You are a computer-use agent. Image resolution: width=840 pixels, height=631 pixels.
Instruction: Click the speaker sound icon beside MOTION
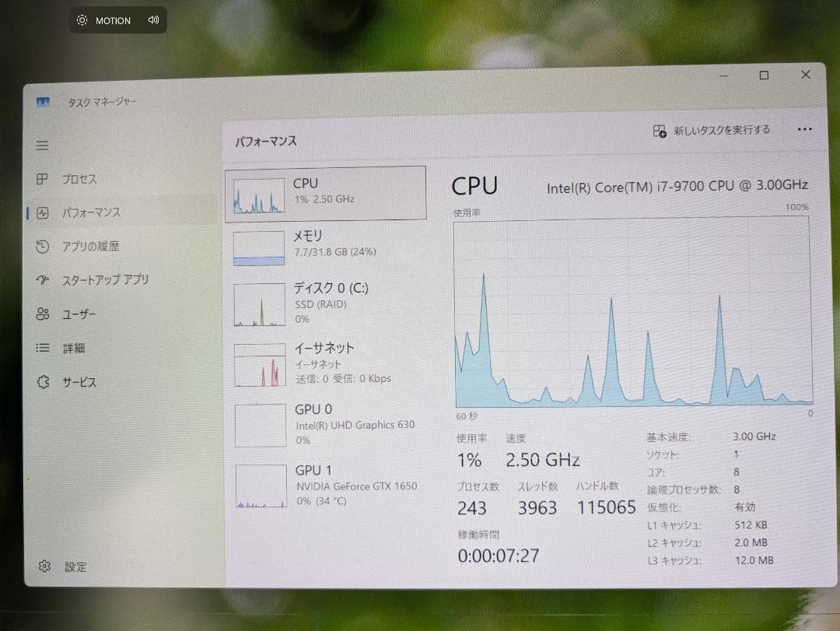[153, 19]
